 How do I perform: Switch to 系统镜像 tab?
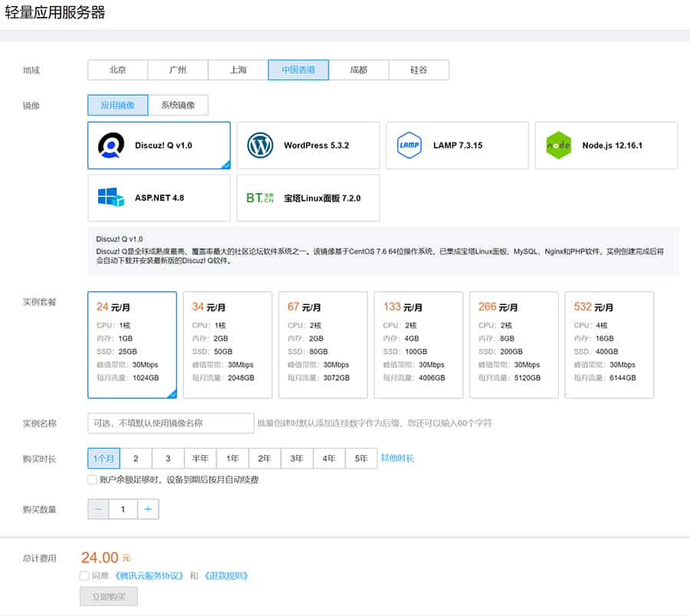click(x=178, y=105)
